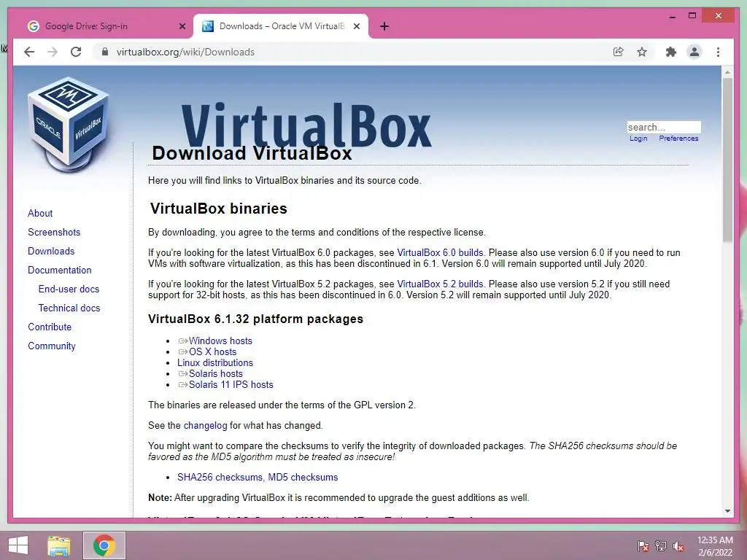Image resolution: width=747 pixels, height=560 pixels.
Task: Open SHA256 checksums link
Action: tap(220, 477)
